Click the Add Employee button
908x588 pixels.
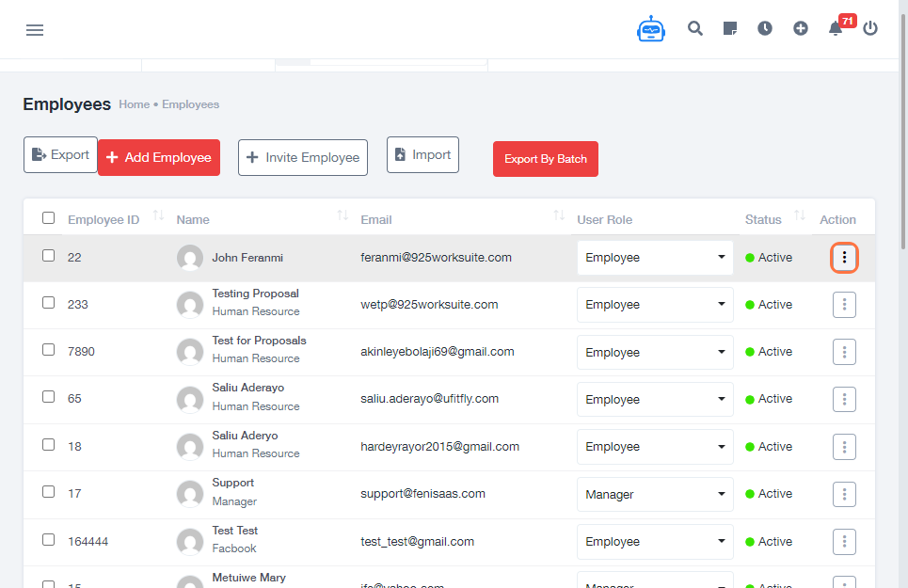(159, 157)
